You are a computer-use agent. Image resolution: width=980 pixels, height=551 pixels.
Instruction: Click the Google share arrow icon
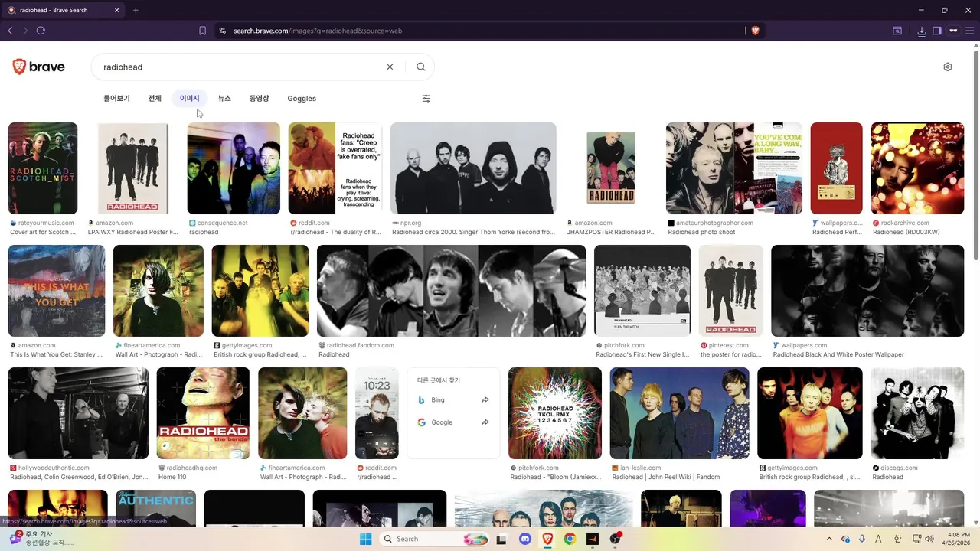coord(485,422)
